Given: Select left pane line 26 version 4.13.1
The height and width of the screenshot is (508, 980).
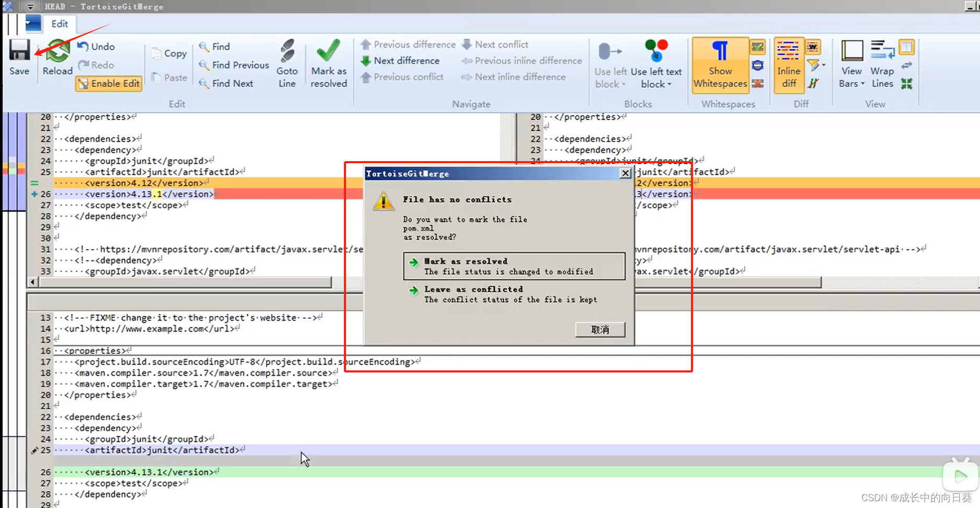Looking at the screenshot, I should click(x=134, y=194).
